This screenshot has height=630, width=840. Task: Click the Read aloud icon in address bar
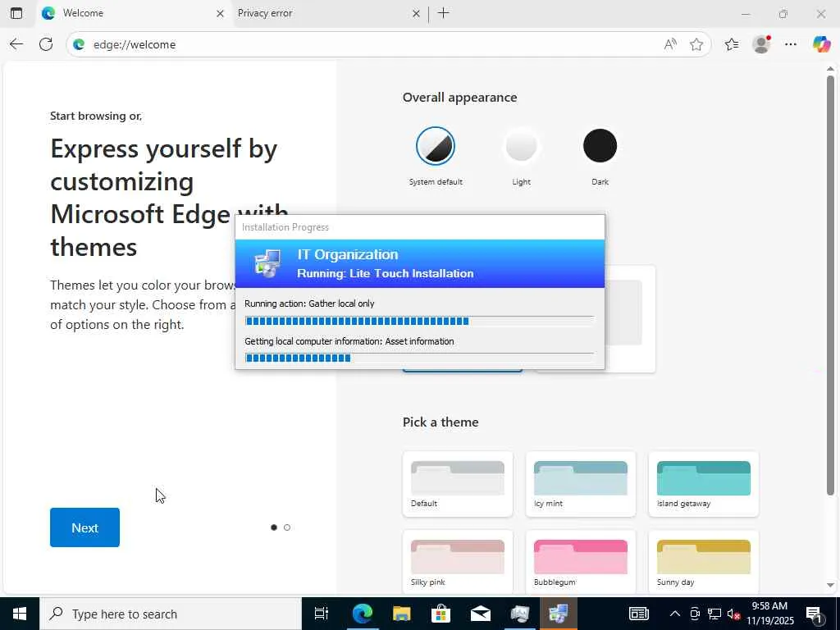669,44
